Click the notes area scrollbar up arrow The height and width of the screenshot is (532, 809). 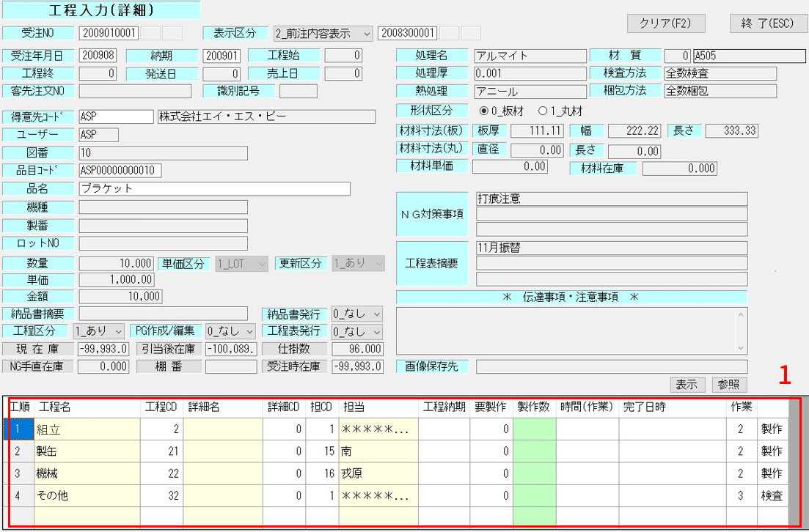(742, 314)
